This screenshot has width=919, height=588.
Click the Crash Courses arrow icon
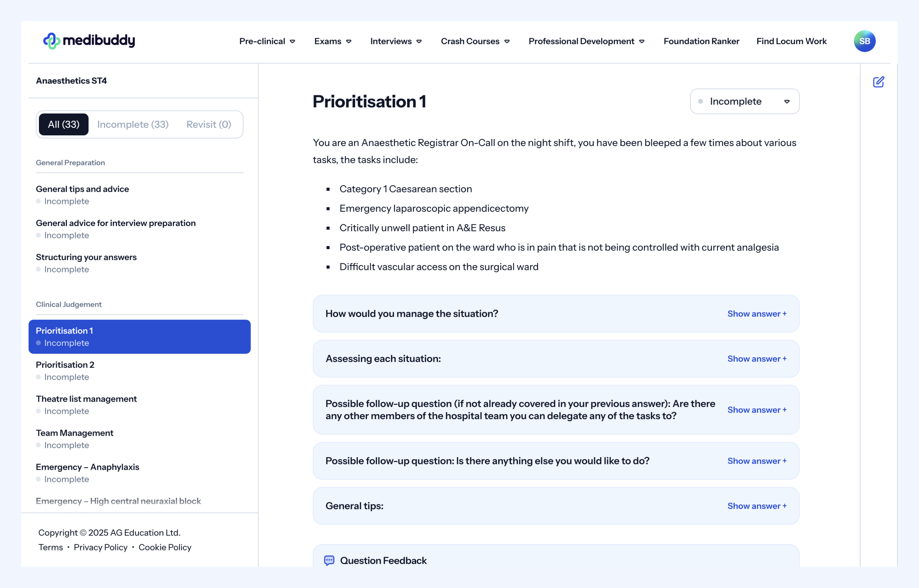click(x=507, y=42)
